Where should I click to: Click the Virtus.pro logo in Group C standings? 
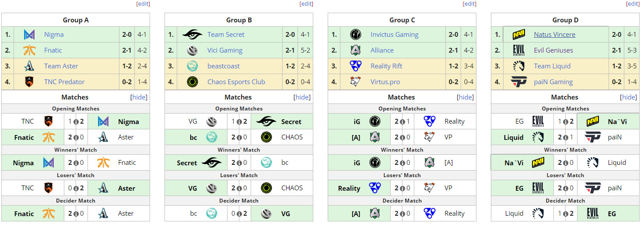pyautogui.click(x=356, y=82)
